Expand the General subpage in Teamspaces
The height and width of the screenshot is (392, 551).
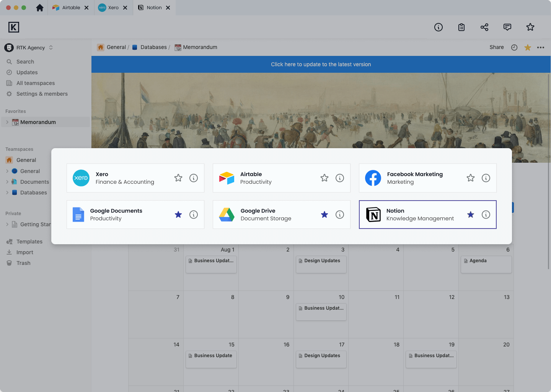[7, 171]
